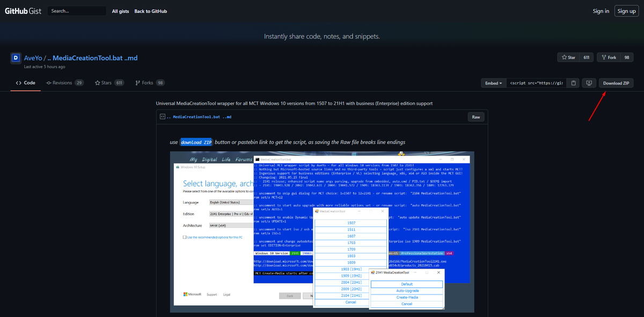Choose version 1809 in MediaCreationTool list
This screenshot has width=644, height=317.
(351, 263)
